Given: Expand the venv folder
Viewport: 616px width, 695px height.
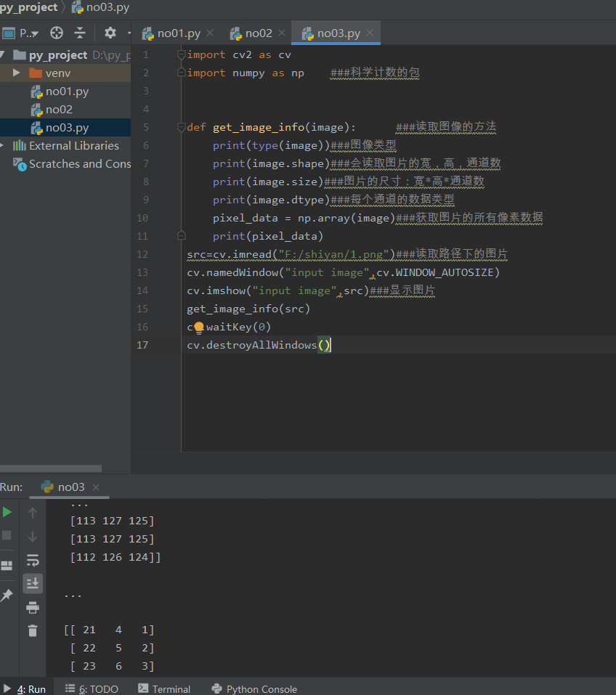Looking at the screenshot, I should pyautogui.click(x=17, y=73).
